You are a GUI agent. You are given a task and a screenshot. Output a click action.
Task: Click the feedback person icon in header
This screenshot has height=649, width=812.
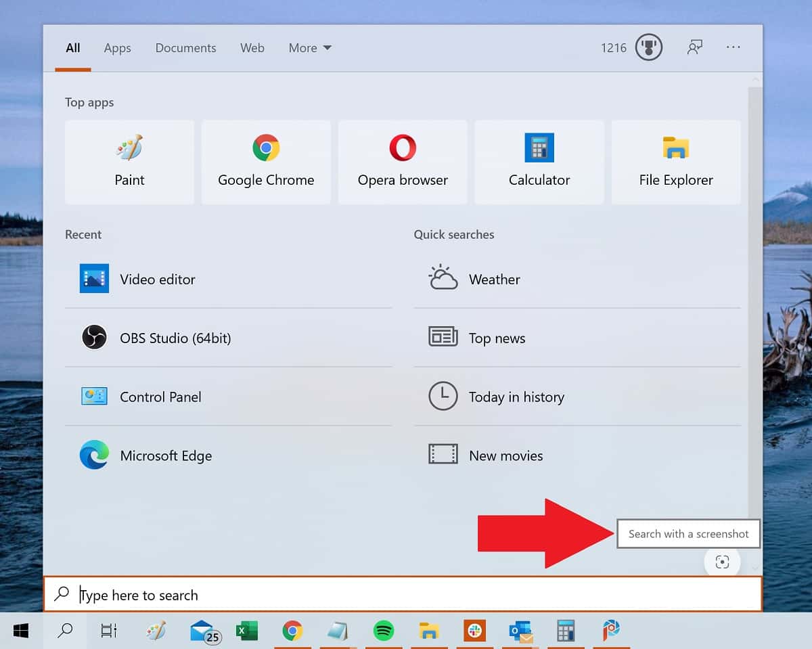694,48
